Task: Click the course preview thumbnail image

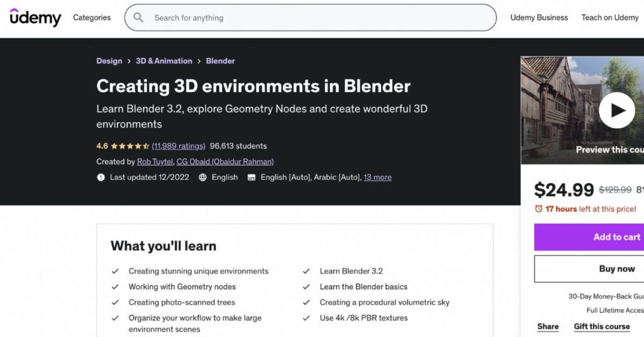Action: 582,111
